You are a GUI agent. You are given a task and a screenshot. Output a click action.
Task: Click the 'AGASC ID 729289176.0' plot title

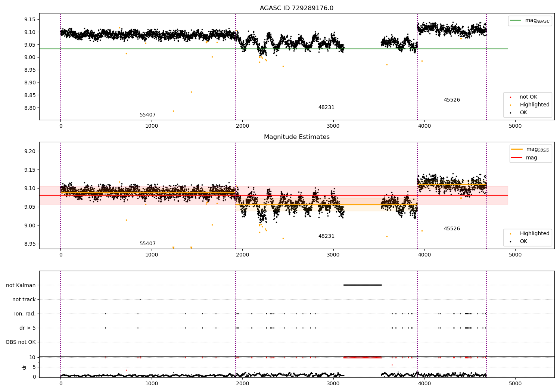pos(296,8)
